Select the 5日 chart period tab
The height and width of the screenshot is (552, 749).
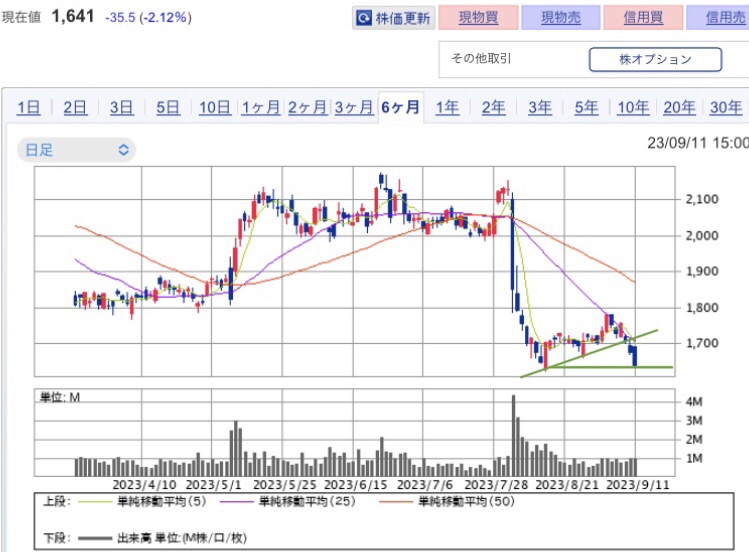168,107
